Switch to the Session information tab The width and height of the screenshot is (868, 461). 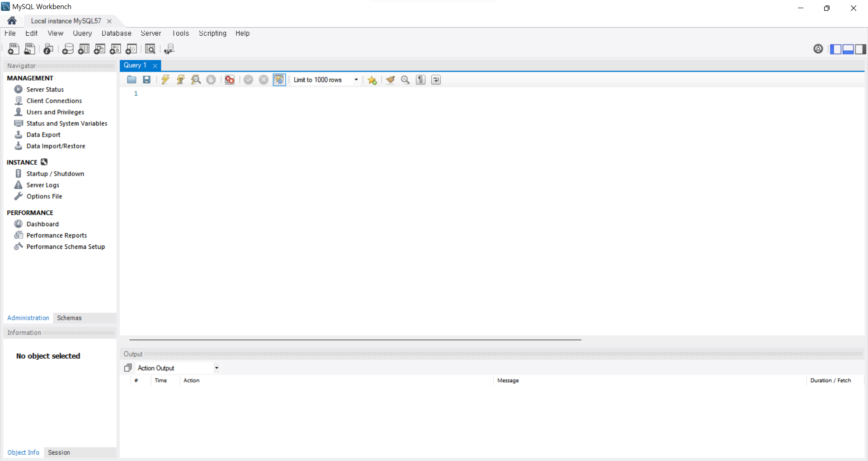click(59, 452)
